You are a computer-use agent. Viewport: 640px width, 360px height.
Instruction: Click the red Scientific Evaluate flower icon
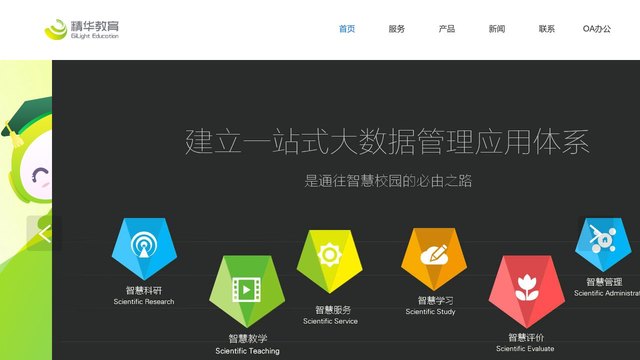point(527,291)
